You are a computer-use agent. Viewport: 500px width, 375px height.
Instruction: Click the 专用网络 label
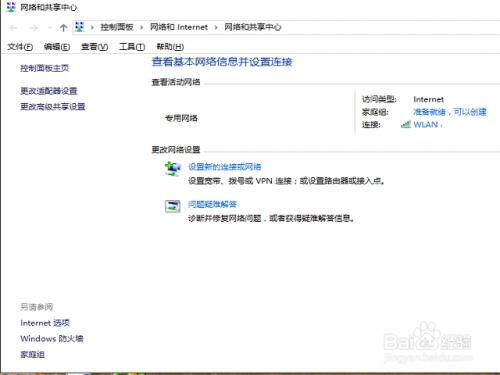181,118
